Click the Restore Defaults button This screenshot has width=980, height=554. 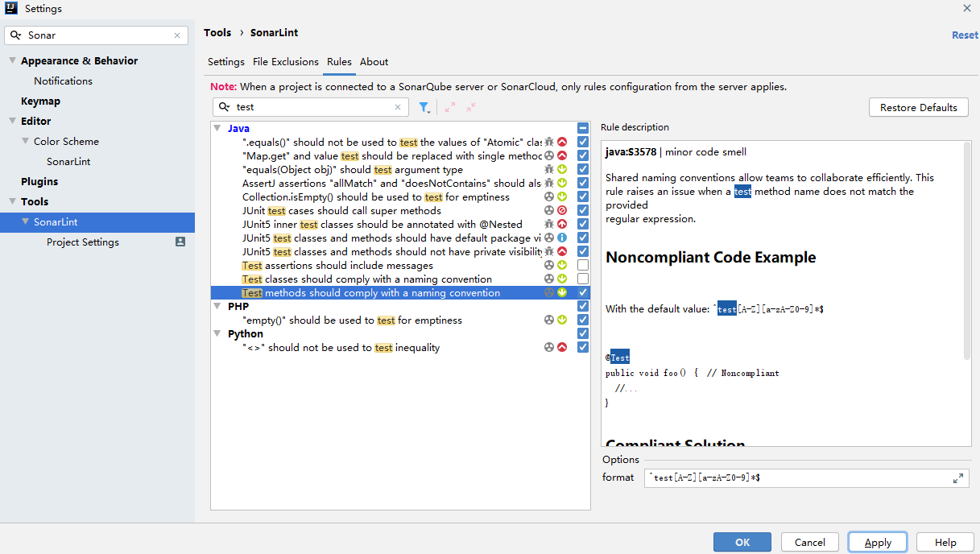(919, 107)
